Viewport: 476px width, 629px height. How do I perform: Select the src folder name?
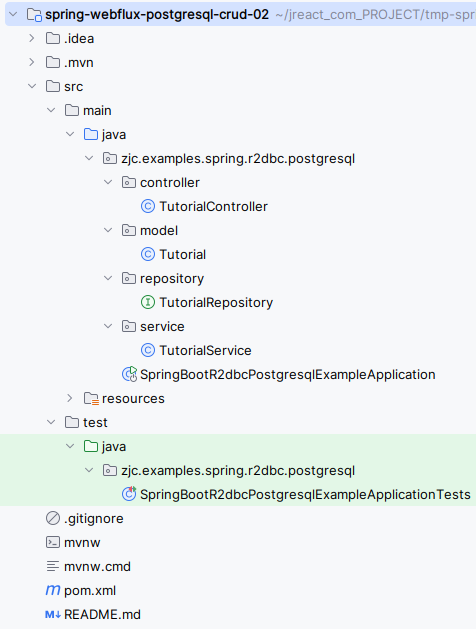(x=73, y=87)
